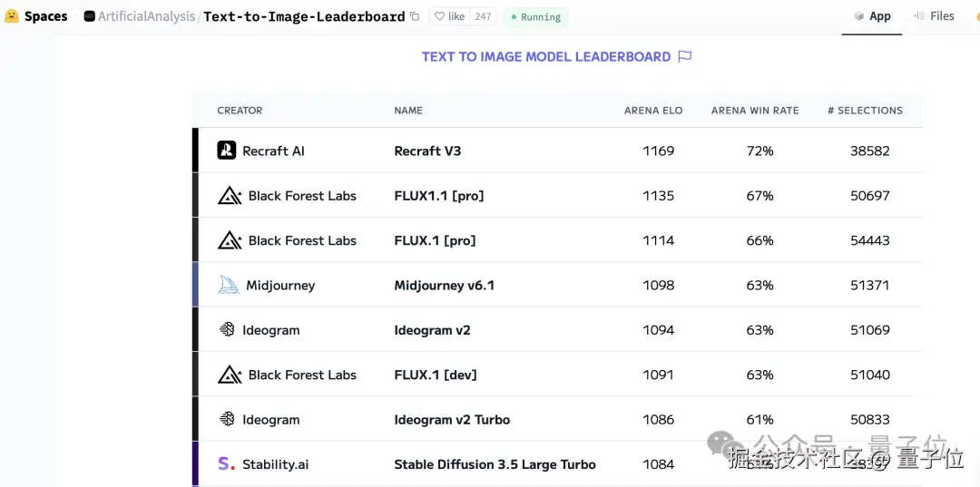The image size is (980, 487).
Task: Sort by the Creator column header
Action: pyautogui.click(x=240, y=111)
